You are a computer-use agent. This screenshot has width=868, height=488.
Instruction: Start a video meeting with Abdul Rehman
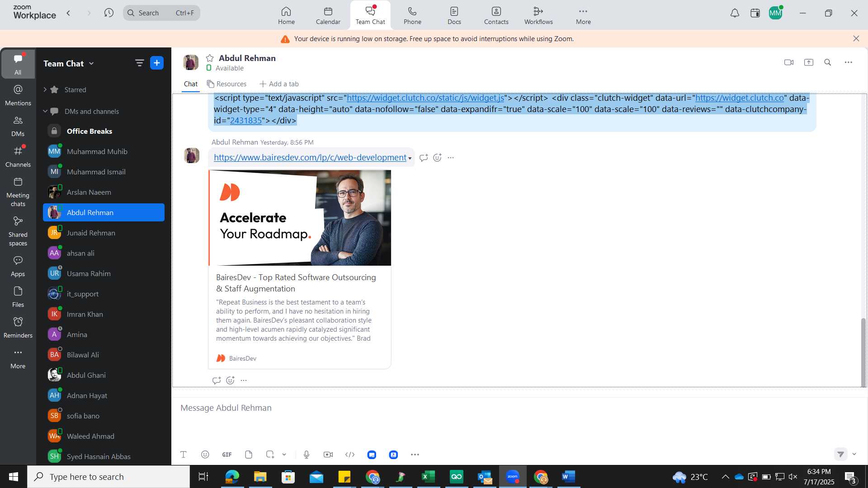point(789,62)
